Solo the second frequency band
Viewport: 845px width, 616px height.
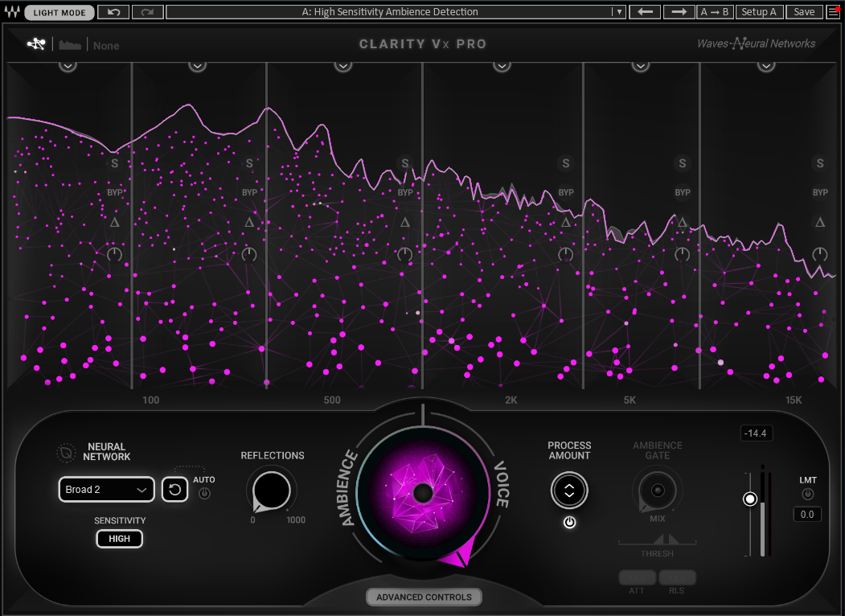click(249, 163)
